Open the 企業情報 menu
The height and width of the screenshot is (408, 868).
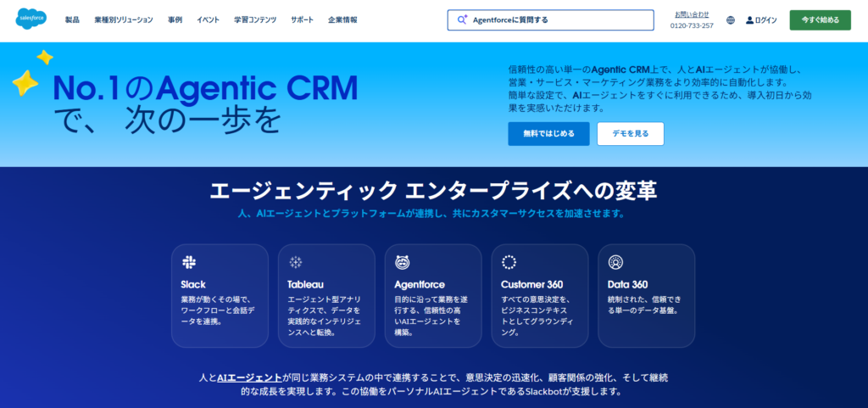click(342, 20)
